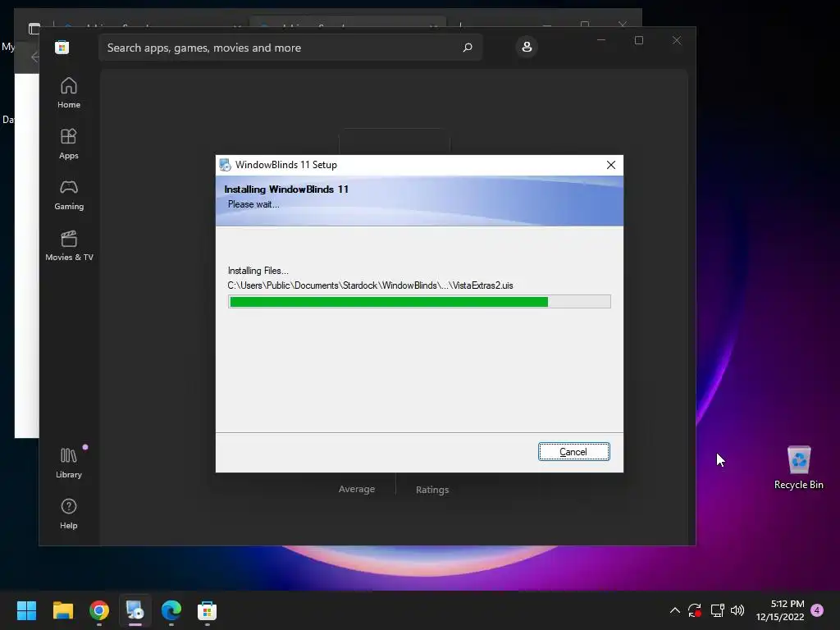Maximize the Microsoft Store window
Image resolution: width=840 pixels, height=630 pixels.
638,40
